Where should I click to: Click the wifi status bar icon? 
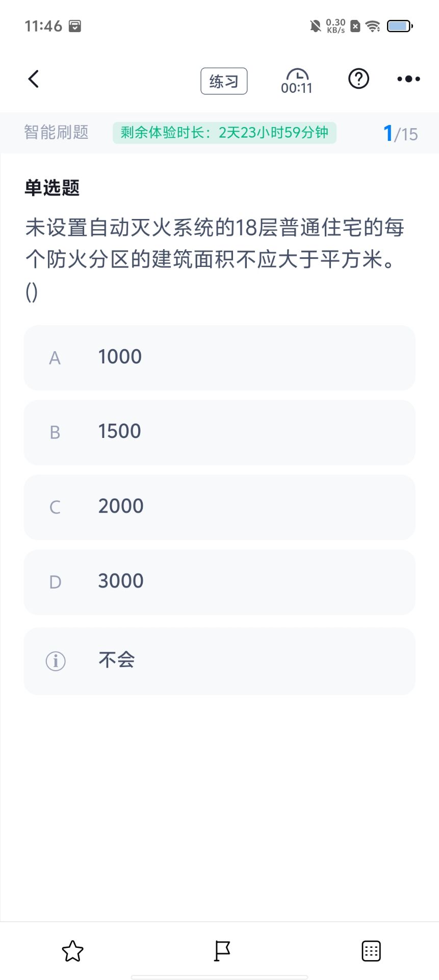(x=373, y=26)
